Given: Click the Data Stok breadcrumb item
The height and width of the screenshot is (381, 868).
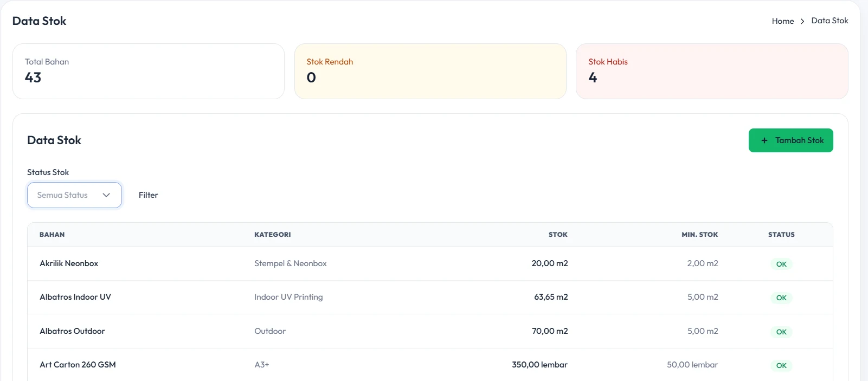Looking at the screenshot, I should click(830, 21).
